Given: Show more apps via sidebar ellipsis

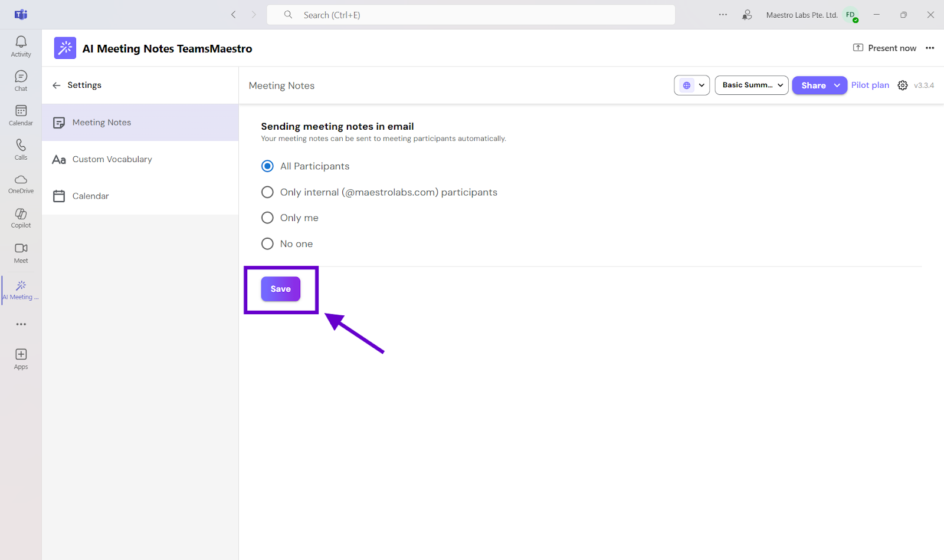Looking at the screenshot, I should [x=21, y=324].
